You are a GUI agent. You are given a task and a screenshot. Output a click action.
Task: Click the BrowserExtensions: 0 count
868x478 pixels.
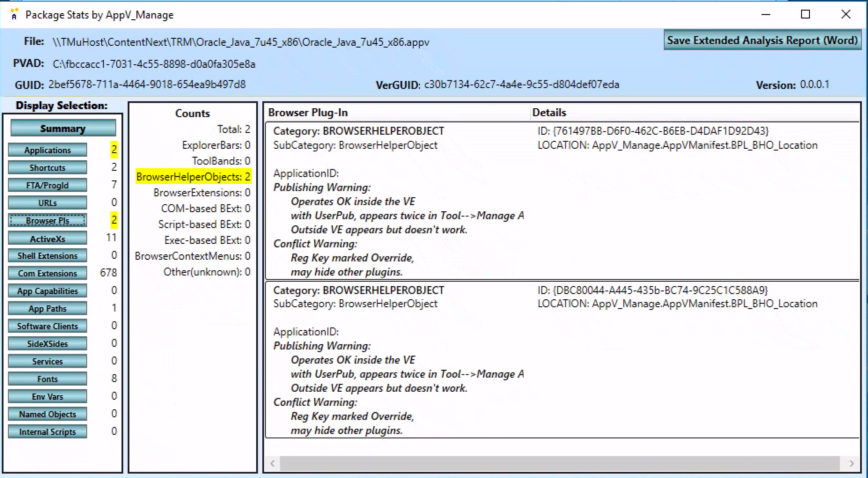(x=202, y=192)
